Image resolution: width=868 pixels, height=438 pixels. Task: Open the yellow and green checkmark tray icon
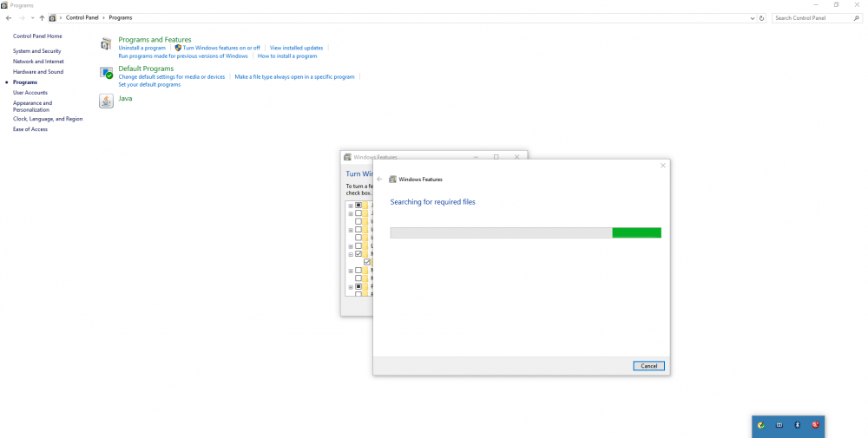click(x=761, y=425)
